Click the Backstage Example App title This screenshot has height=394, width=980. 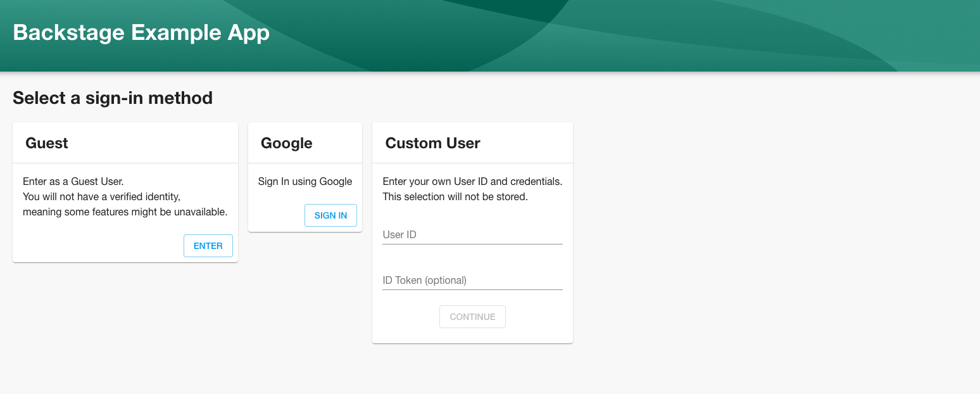coord(141,32)
